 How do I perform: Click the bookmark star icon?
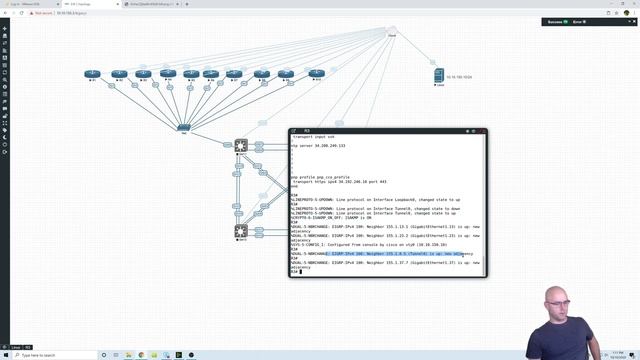coord(616,13)
